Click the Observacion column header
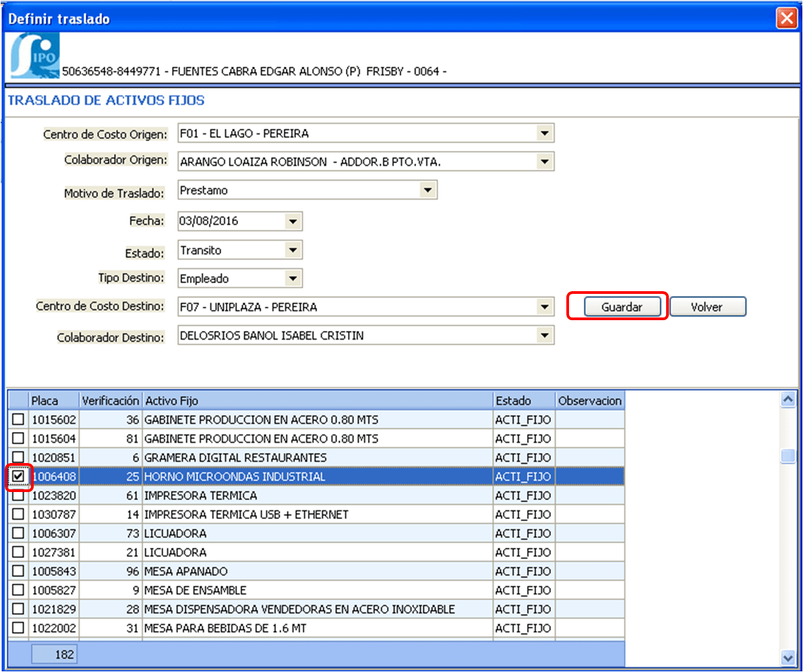The width and height of the screenshot is (803, 672). pos(590,401)
